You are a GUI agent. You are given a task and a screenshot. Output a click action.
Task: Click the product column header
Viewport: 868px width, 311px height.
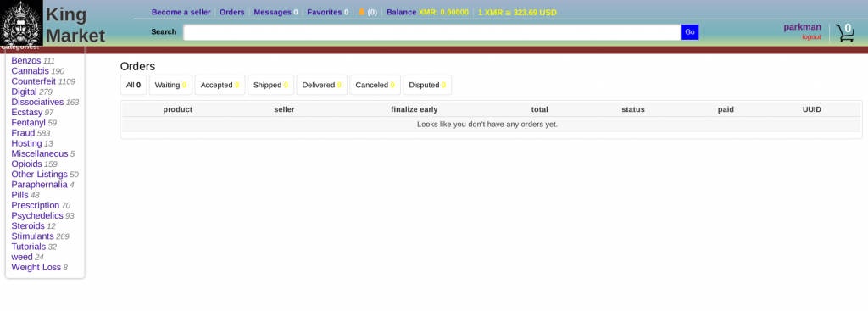tap(178, 109)
